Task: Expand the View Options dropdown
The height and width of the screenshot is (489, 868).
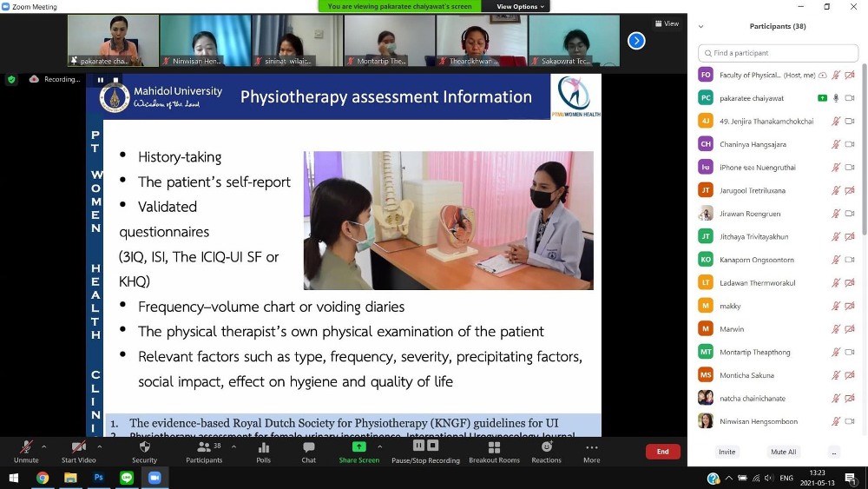Action: pyautogui.click(x=521, y=6)
